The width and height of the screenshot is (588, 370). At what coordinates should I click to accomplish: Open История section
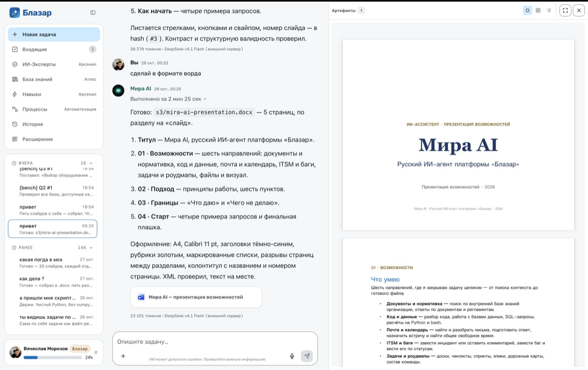point(53,124)
